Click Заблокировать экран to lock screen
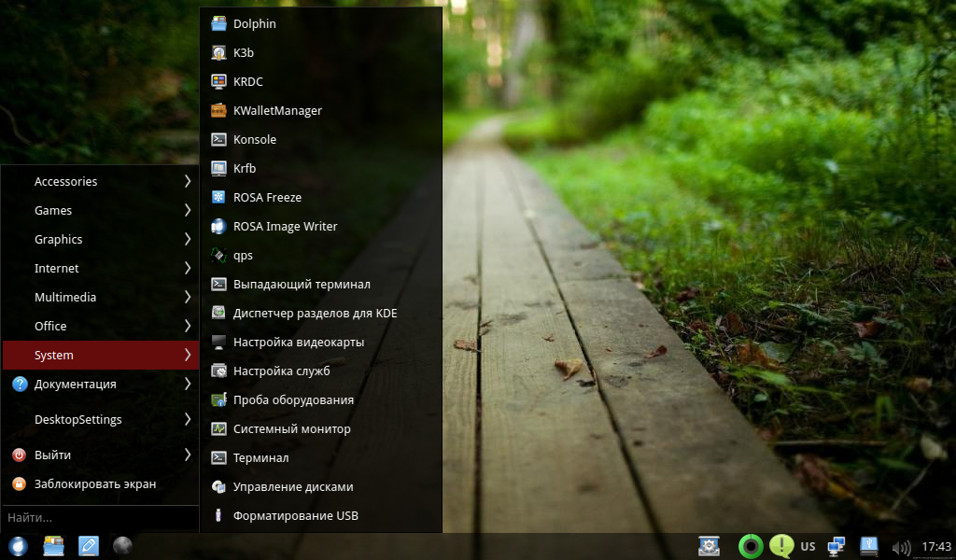956x560 pixels. 94,484
